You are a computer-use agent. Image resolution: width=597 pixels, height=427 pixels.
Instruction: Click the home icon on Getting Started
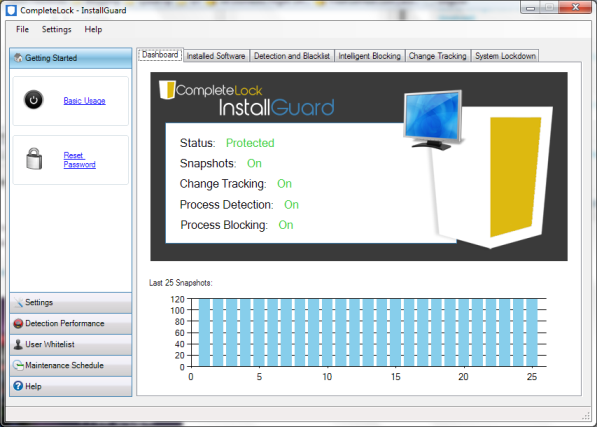coord(18,58)
